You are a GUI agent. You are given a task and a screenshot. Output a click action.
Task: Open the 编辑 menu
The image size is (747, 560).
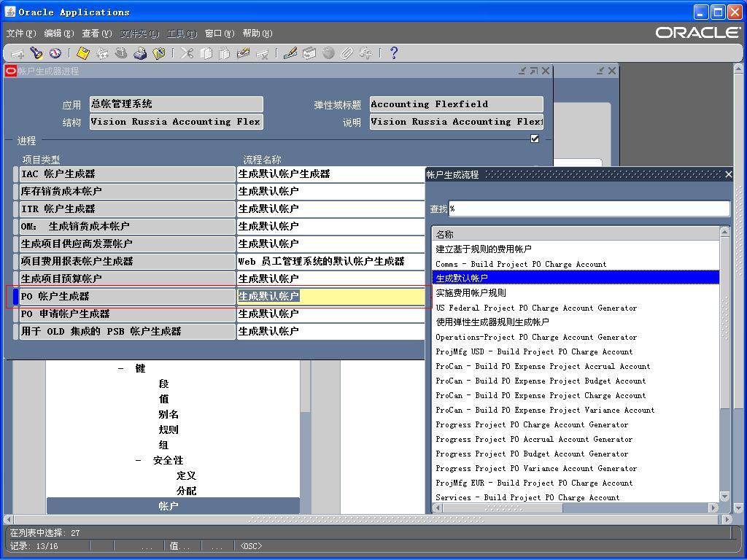point(59,34)
